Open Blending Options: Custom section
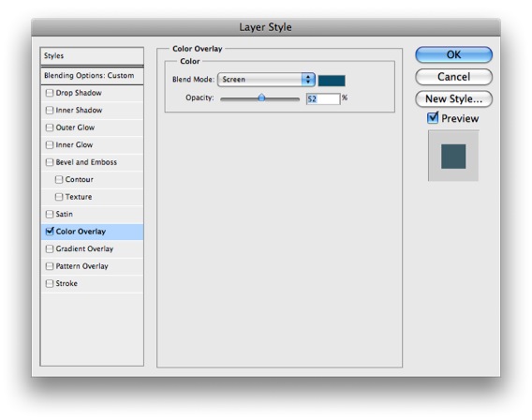 [92, 75]
